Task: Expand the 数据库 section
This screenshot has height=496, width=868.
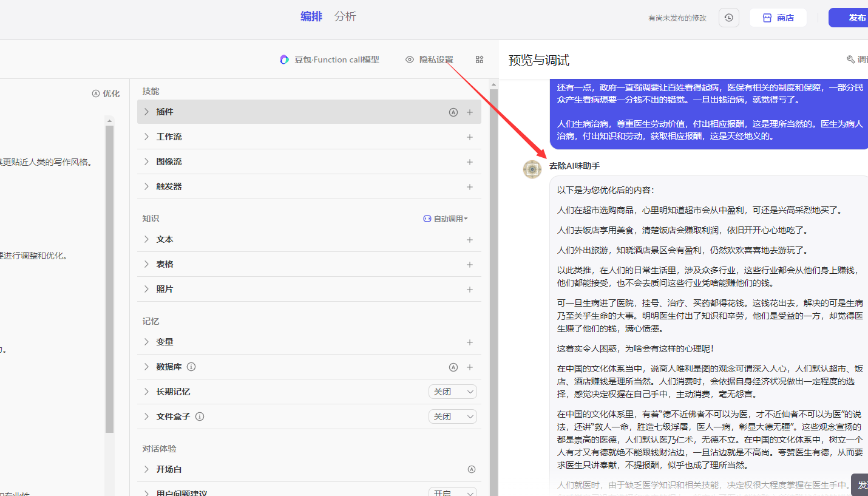Action: [146, 367]
